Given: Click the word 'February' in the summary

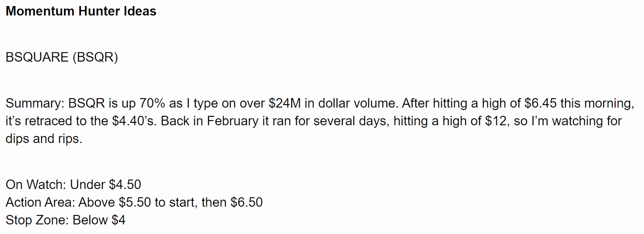Looking at the screenshot, I should (x=233, y=121).
